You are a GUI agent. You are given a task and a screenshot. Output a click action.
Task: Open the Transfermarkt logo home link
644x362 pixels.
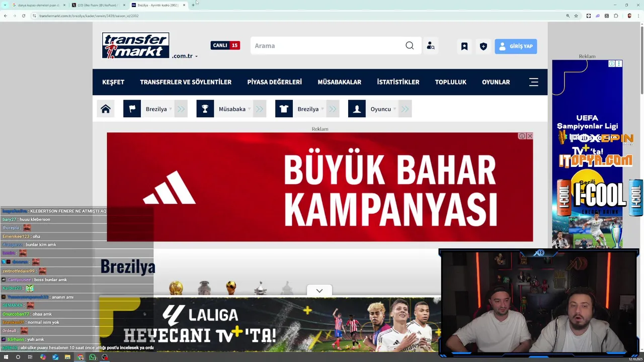135,46
